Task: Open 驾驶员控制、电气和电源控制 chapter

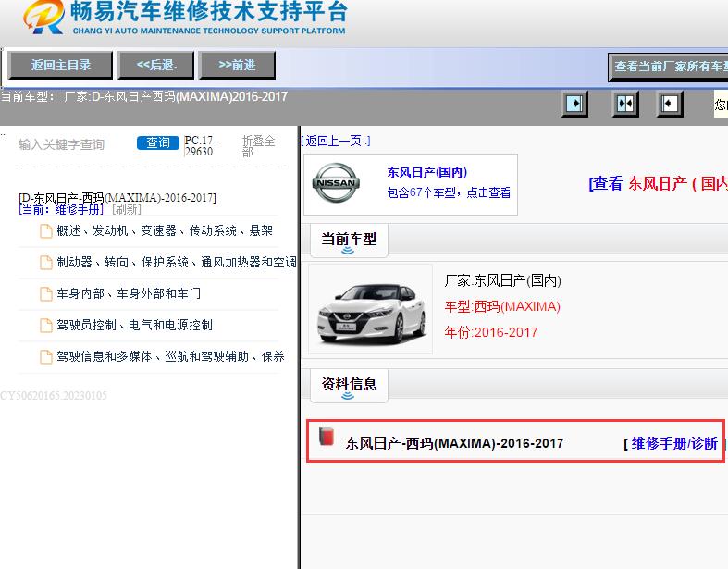Action: tap(135, 325)
